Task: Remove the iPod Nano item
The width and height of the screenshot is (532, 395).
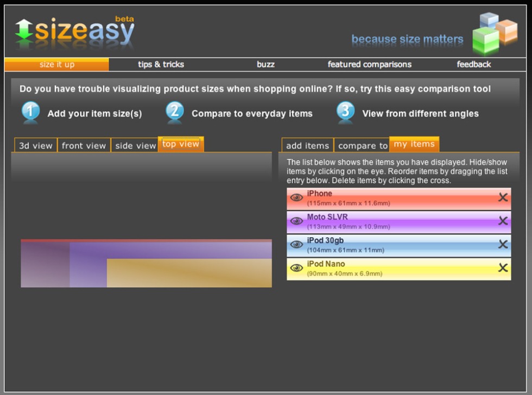Action: [x=503, y=267]
